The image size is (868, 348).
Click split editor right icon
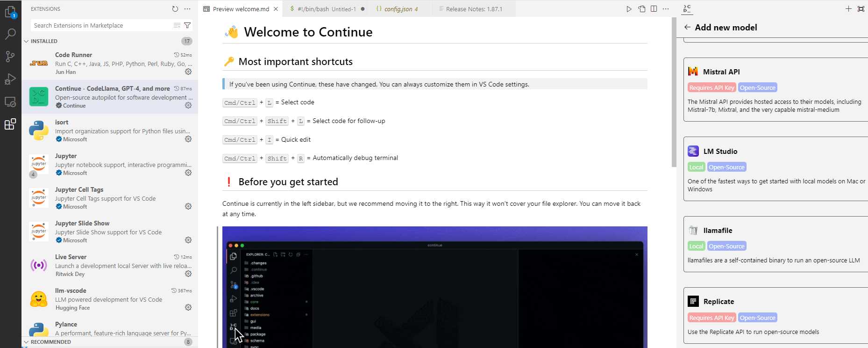pyautogui.click(x=654, y=9)
